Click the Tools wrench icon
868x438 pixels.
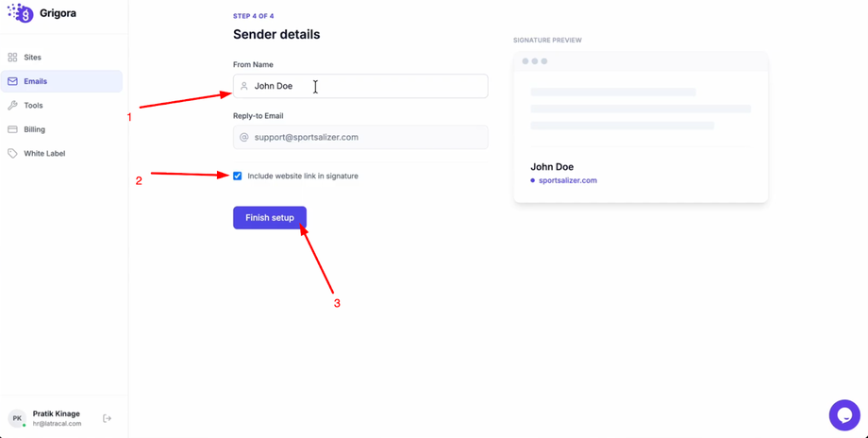[x=12, y=106]
